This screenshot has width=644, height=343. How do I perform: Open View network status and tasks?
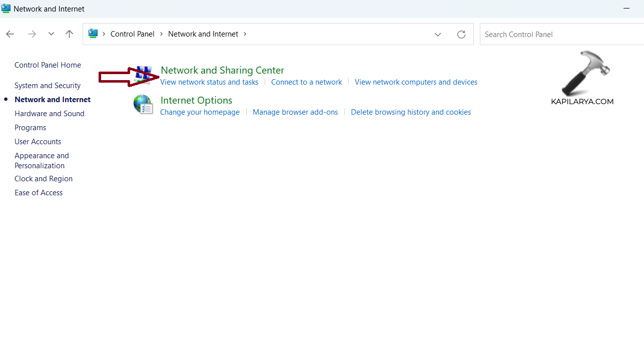click(x=209, y=82)
